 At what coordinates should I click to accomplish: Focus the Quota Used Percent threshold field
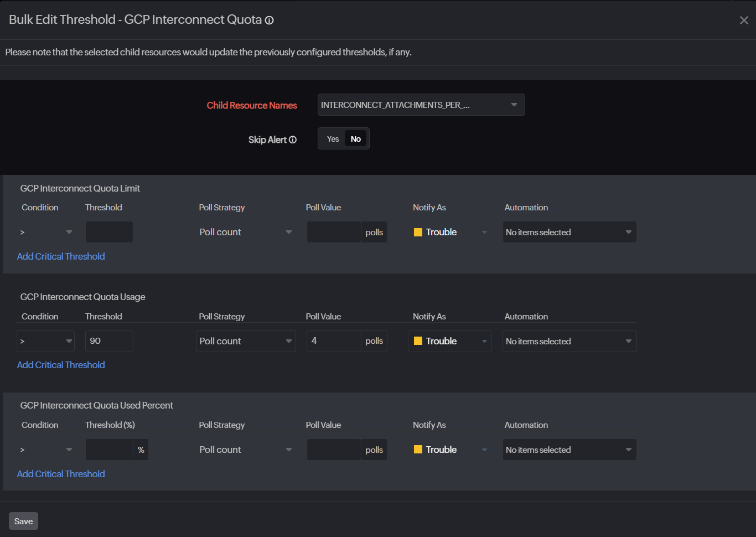pyautogui.click(x=109, y=450)
